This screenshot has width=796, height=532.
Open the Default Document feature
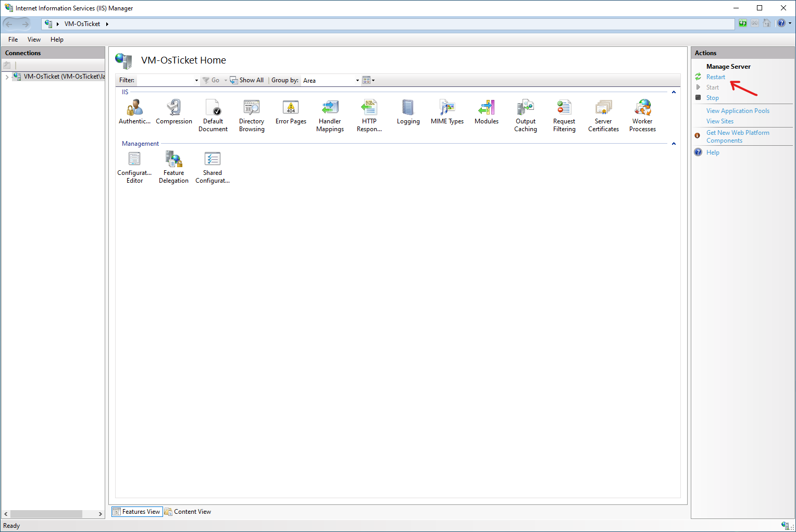tap(213, 116)
